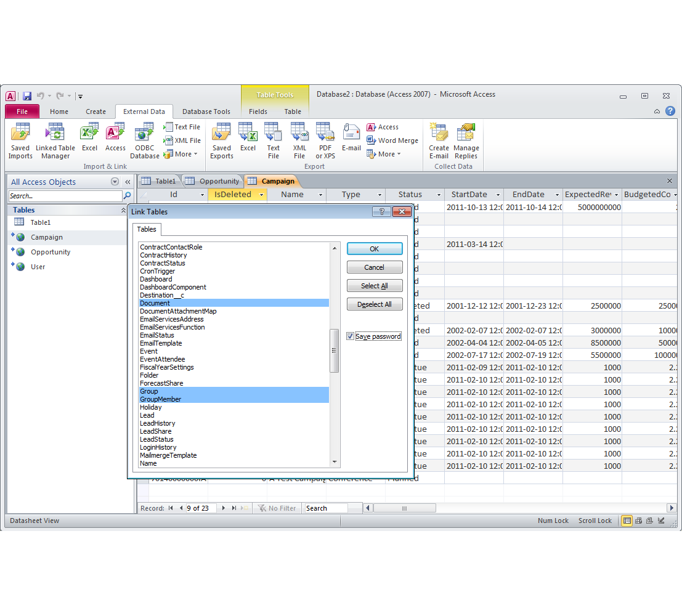Select Document in the tables list
The height and width of the screenshot is (616, 682).
[x=234, y=303]
